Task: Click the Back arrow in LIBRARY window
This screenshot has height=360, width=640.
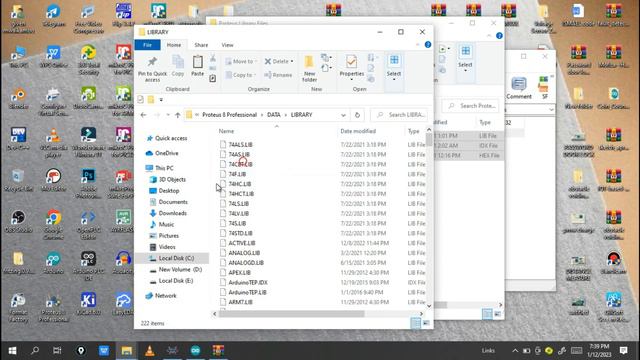Action: coord(143,115)
